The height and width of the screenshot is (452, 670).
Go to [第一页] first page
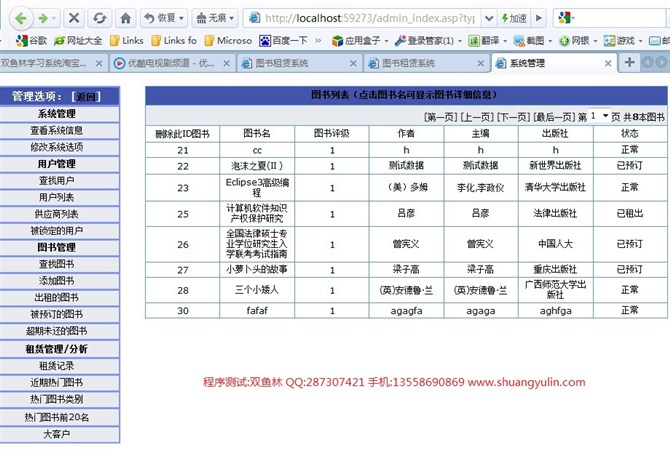pyautogui.click(x=441, y=117)
